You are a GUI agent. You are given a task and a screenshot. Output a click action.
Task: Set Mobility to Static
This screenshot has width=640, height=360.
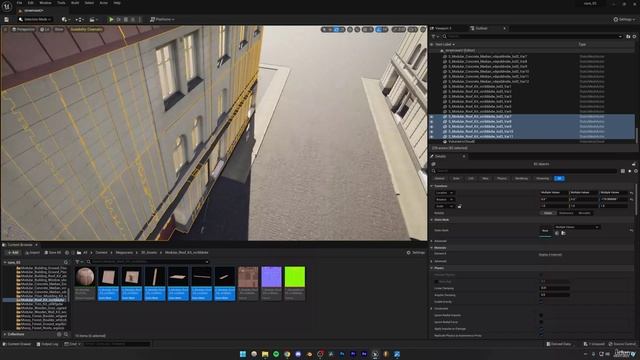point(548,213)
